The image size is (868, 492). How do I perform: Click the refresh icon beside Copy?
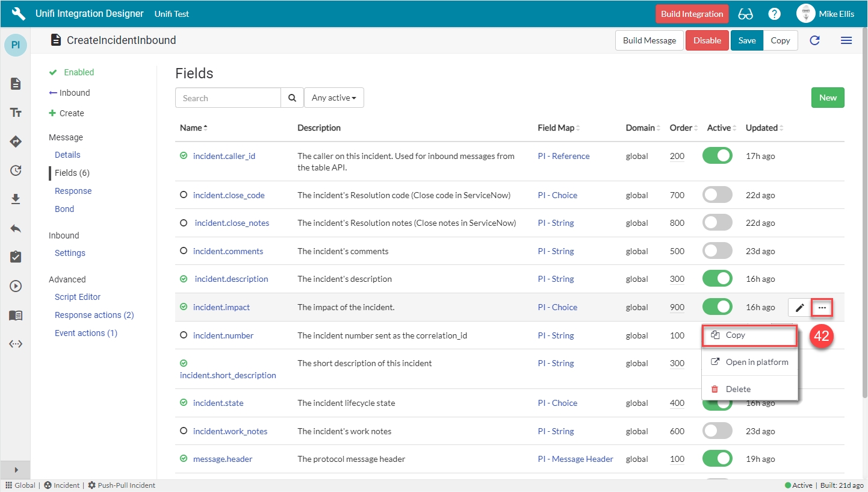point(814,40)
